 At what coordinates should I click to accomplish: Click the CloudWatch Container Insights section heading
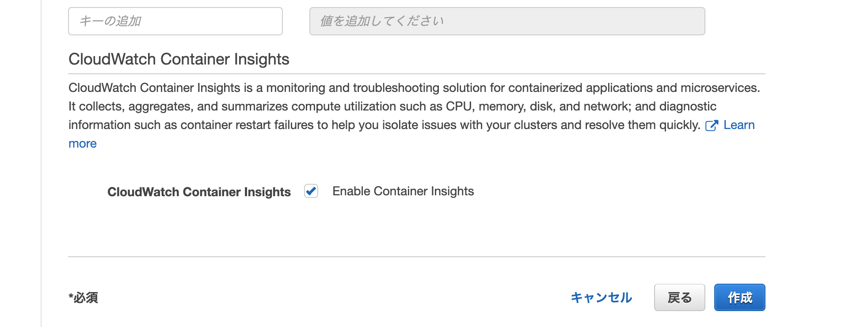point(179,59)
